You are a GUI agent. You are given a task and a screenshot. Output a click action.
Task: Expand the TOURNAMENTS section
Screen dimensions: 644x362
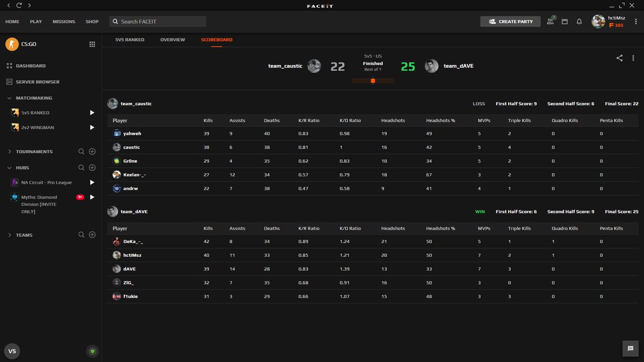[x=10, y=152]
